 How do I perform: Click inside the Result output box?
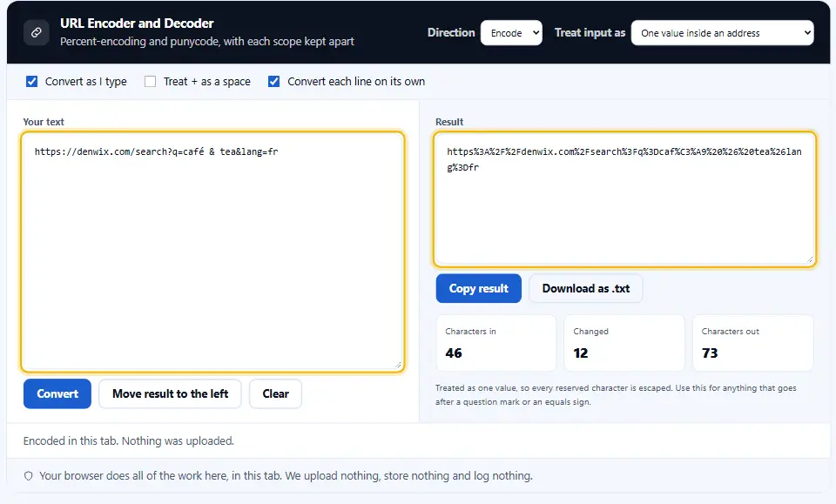624,198
